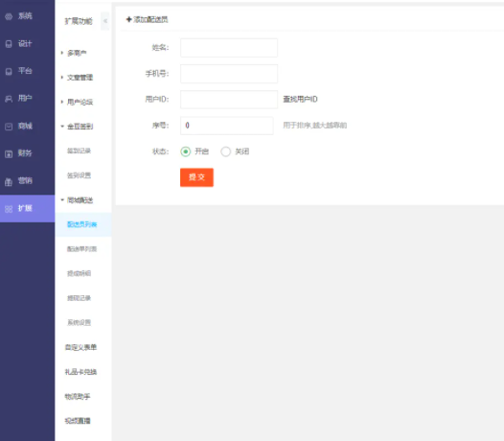The image size is (504, 441).
Task: Open 商城 using its bag icon
Action: click(x=9, y=127)
